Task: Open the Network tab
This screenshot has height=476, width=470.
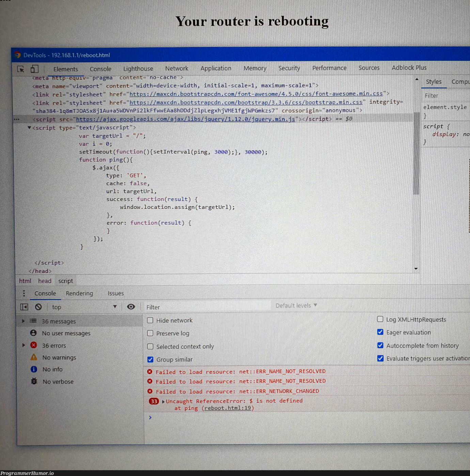Action: click(177, 68)
